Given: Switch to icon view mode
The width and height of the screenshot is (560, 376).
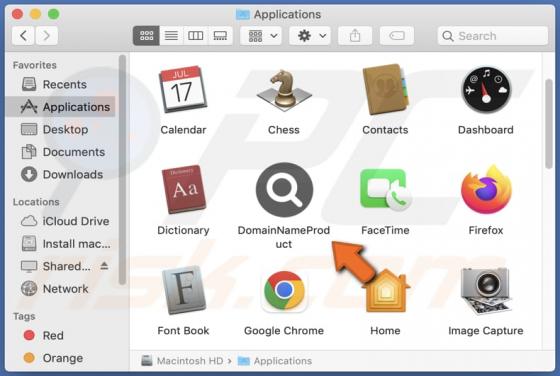Looking at the screenshot, I should click(x=146, y=36).
